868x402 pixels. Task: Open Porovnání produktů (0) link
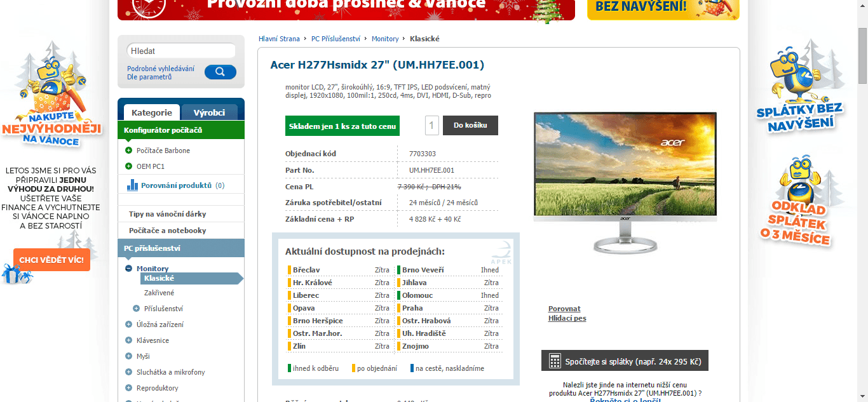[x=183, y=185]
